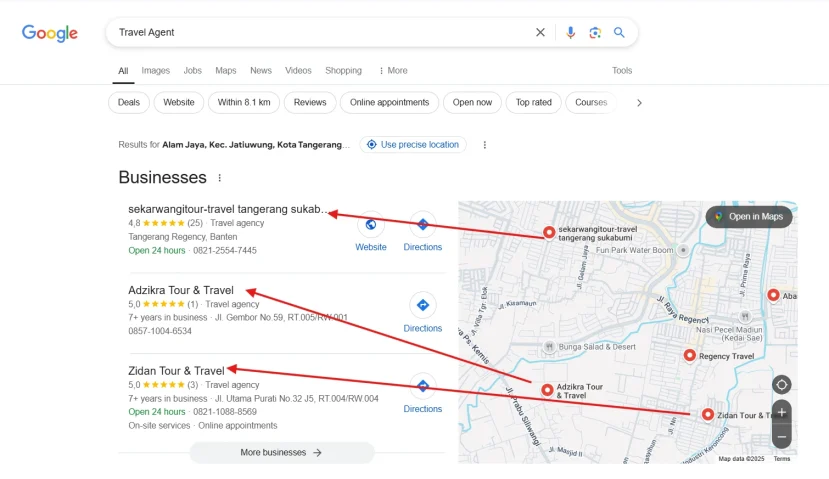The width and height of the screenshot is (829, 479).
Task: Open the Businesses section three-dot menu
Action: pos(219,178)
